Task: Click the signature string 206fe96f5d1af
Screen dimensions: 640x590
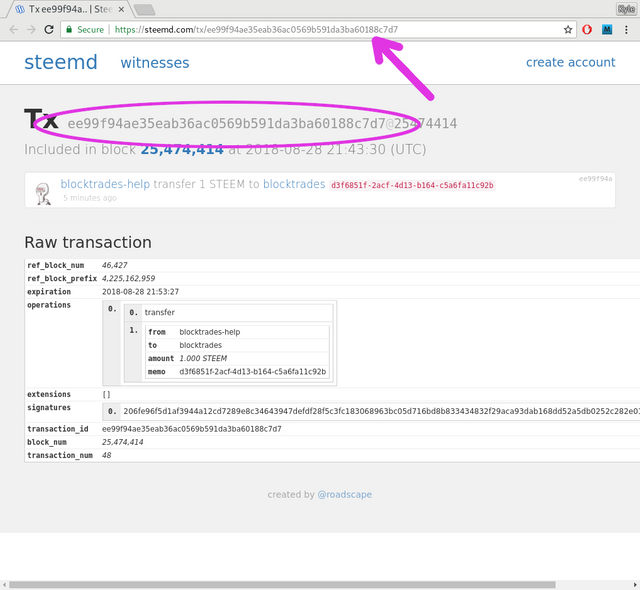Action: click(x=381, y=411)
